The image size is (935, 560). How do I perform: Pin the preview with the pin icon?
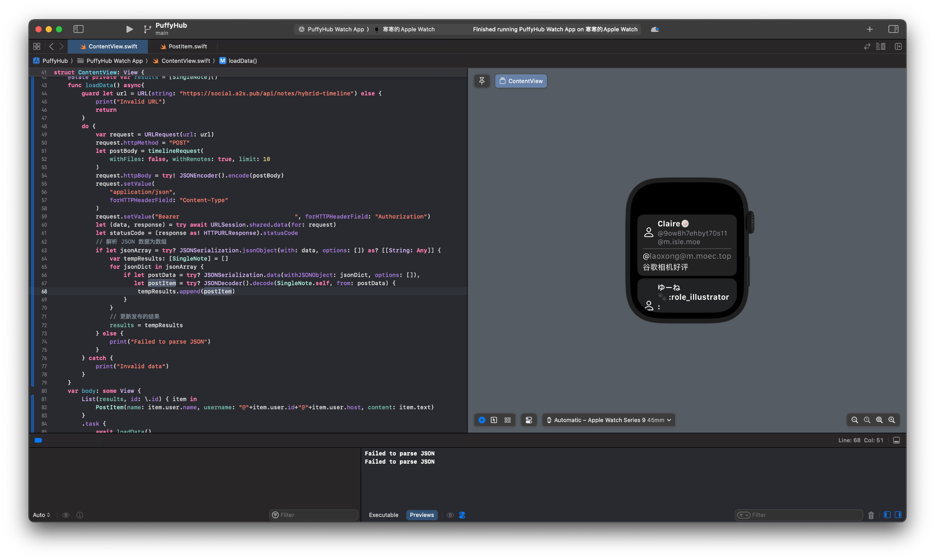482,81
